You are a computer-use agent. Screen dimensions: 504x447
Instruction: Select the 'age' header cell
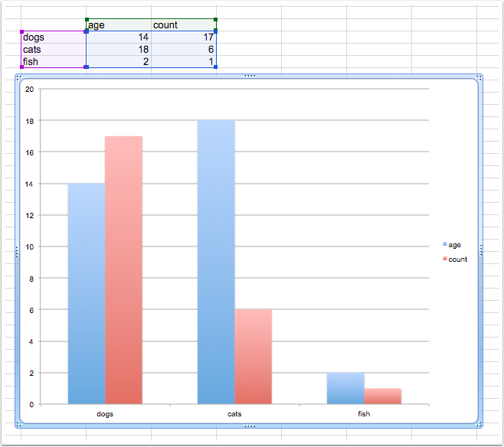(118, 25)
